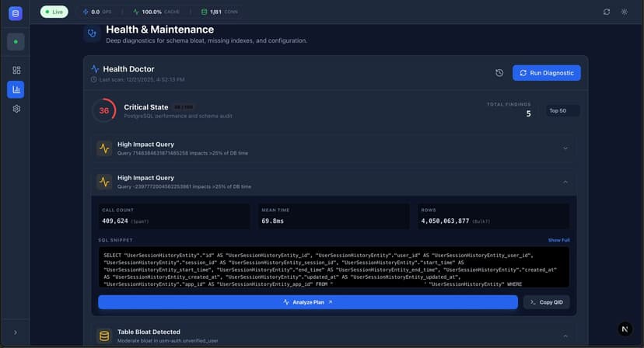Click the green connection status dot button

(16, 42)
